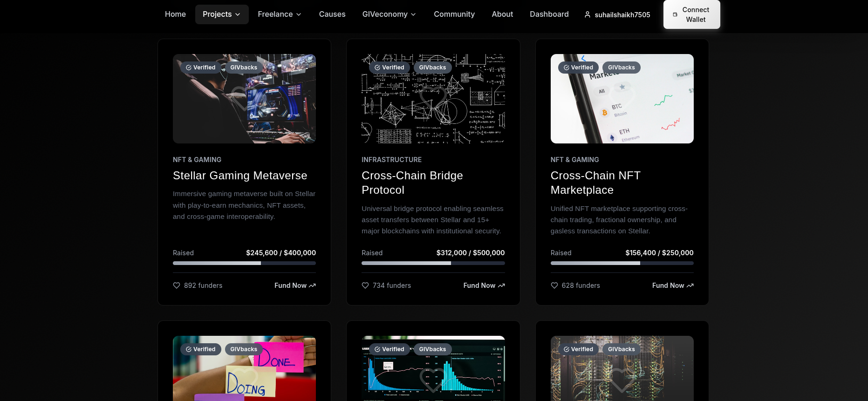The image size is (868, 401).
Task: Click the 734 funders count
Action: coord(392,285)
